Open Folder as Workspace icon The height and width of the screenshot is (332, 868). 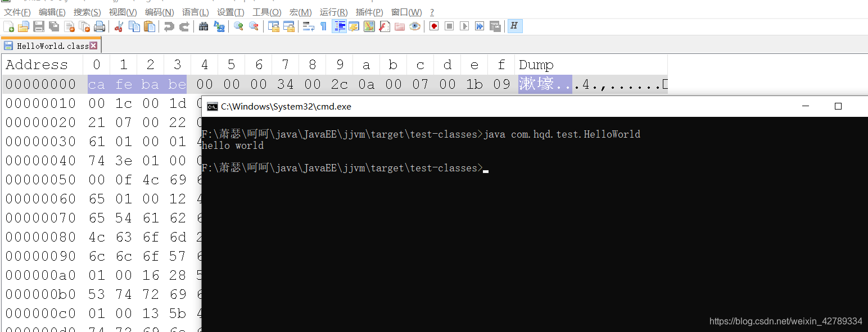400,26
